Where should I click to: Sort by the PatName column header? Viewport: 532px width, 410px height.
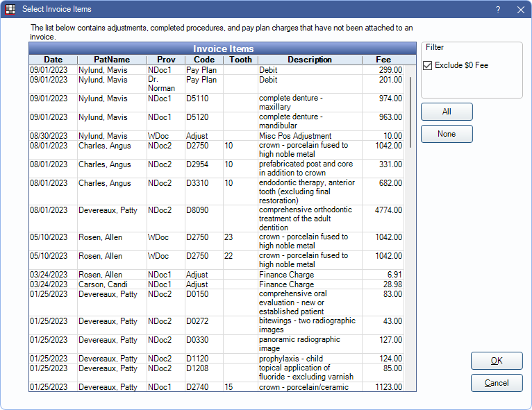point(111,60)
